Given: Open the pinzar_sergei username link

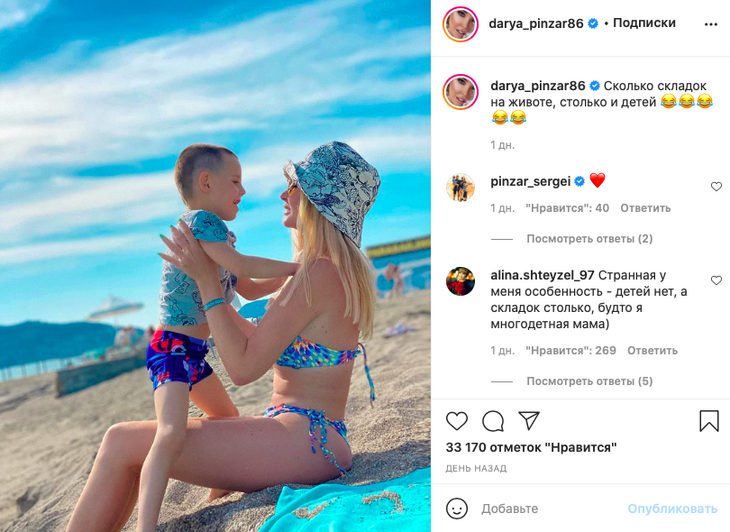Looking at the screenshot, I should [x=530, y=182].
